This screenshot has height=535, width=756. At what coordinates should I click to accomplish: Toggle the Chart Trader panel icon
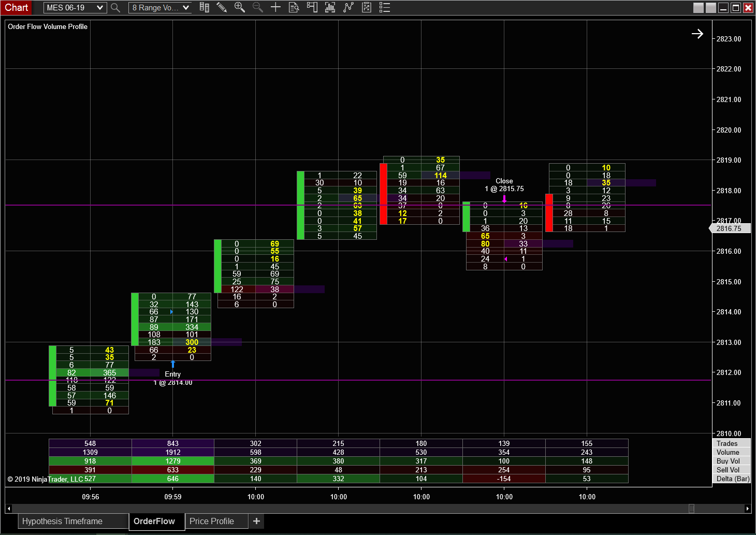pyautogui.click(x=312, y=7)
